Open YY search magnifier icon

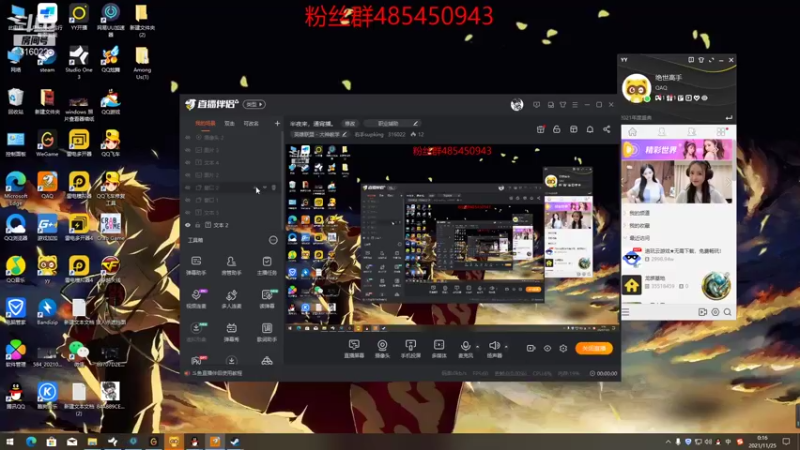point(728,312)
